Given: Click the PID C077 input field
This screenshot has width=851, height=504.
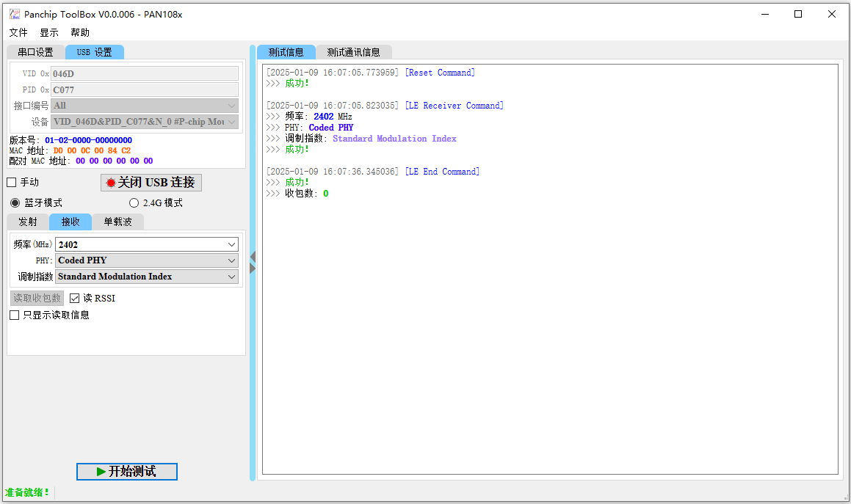Looking at the screenshot, I should point(145,90).
